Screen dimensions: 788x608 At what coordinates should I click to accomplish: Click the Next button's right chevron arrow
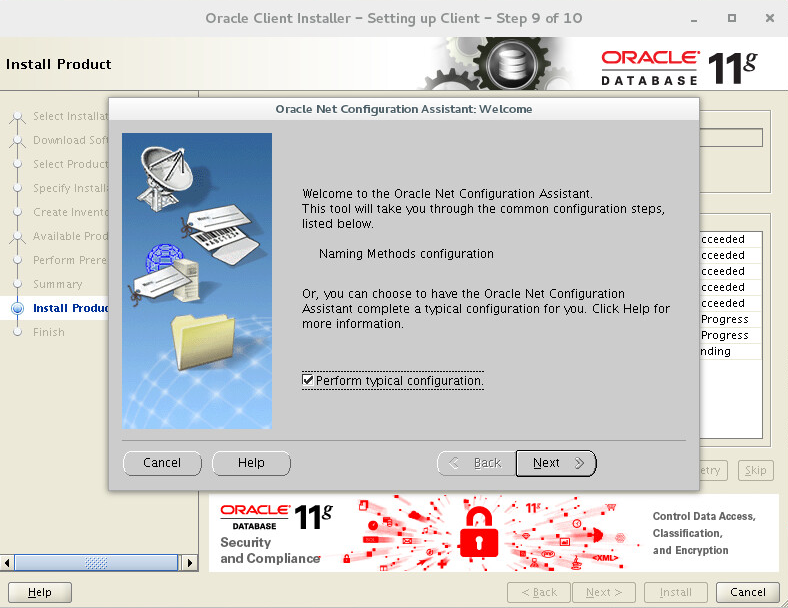pyautogui.click(x=579, y=463)
